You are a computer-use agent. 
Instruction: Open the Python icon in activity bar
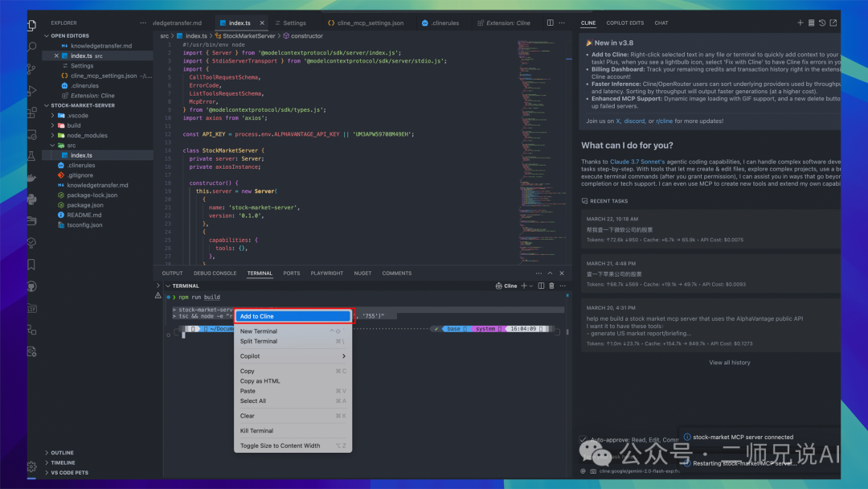coord(32,199)
